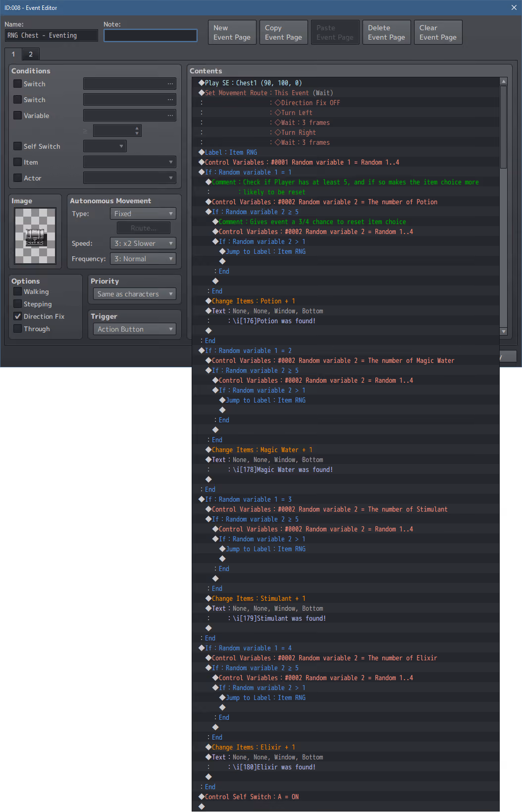Enable the Self Switch condition checkbox
The image size is (522, 812).
(17, 146)
